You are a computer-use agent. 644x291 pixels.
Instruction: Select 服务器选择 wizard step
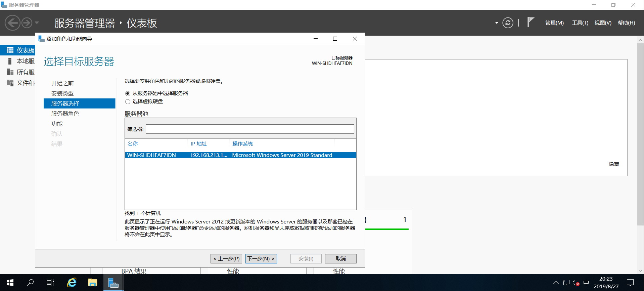(80, 103)
